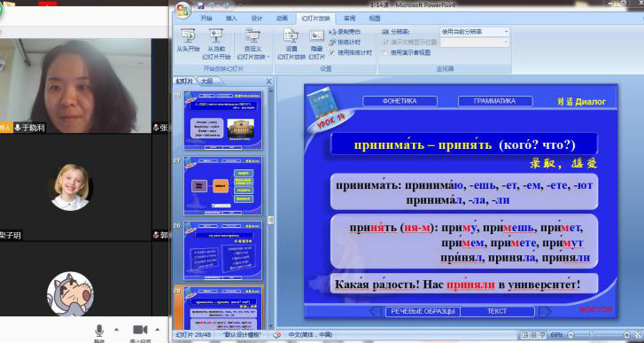Switch to the Outline (大纲) pane tab
The height and width of the screenshot is (343, 644).
(x=207, y=82)
